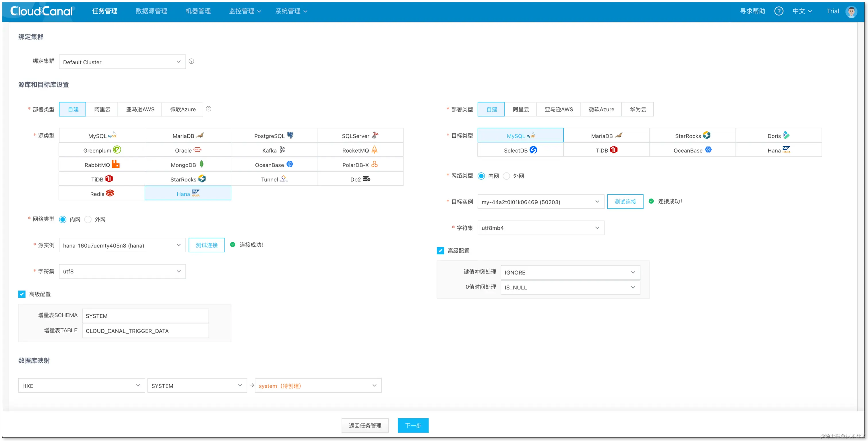The width and height of the screenshot is (868, 441).
Task: Pick StarRocks as target type
Action: (x=693, y=136)
